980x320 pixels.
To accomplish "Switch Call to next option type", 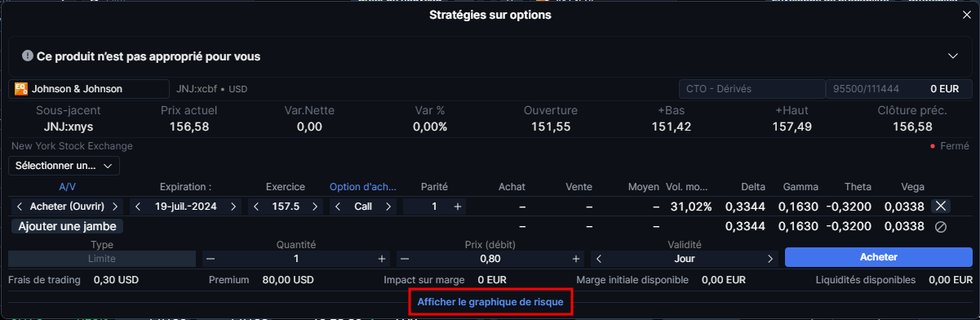I will pos(388,207).
